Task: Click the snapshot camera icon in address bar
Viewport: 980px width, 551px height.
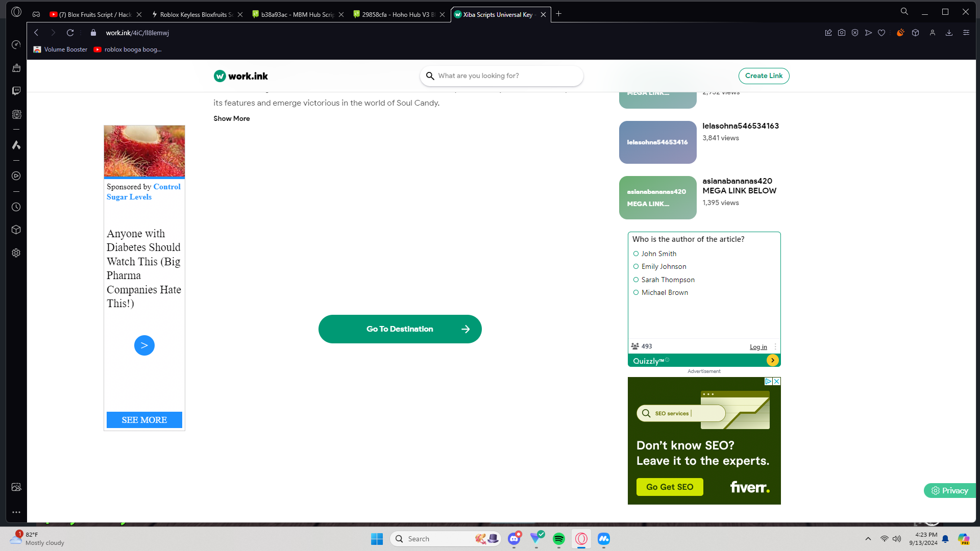Action: (842, 33)
